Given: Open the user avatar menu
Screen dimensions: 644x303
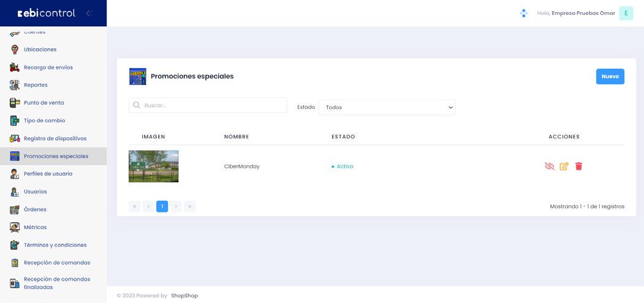Looking at the screenshot, I should 626,13.
